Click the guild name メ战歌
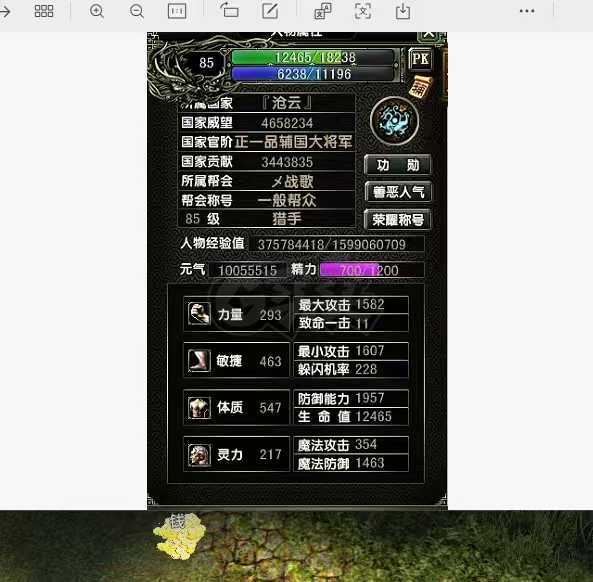Image resolution: width=593 pixels, height=582 pixels. 292,182
